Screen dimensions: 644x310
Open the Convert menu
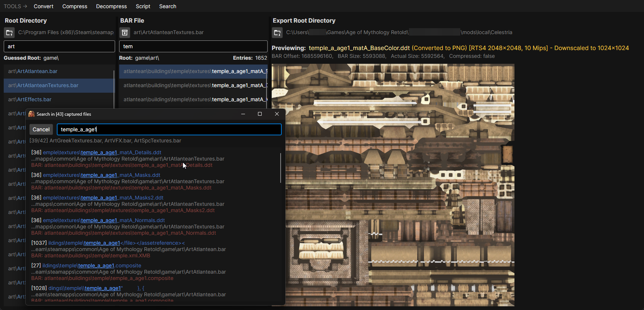(43, 6)
